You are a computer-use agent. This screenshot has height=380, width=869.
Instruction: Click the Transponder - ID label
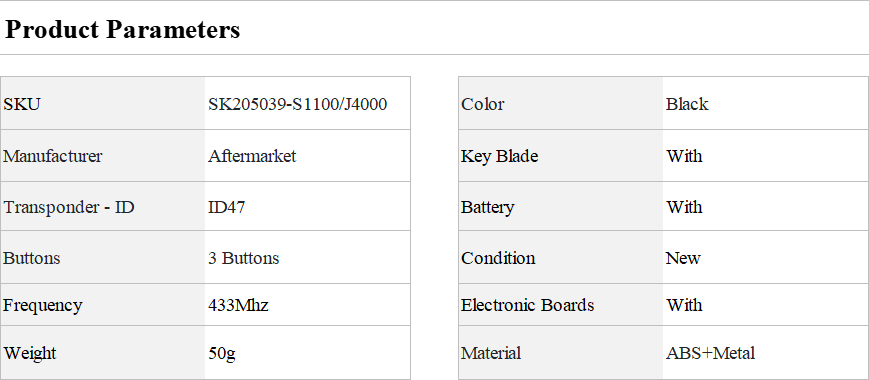(69, 207)
